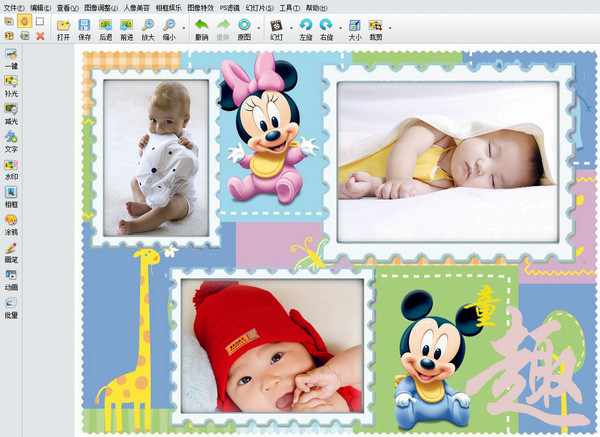Viewport: 600px width, 437px height.
Task: Expand the dropdown arrow beside 缩小
Action: tap(184, 28)
